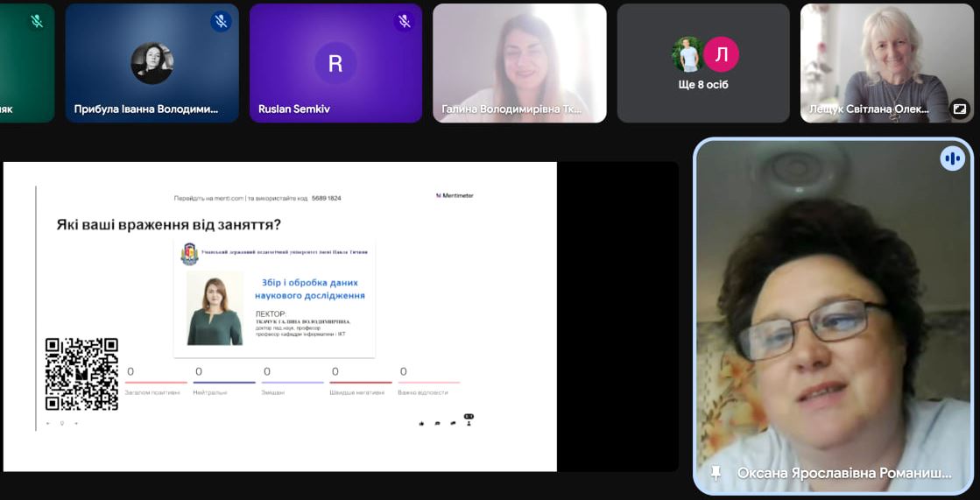The width and height of the screenshot is (980, 500).
Task: Click the speaking indicator on Оксана's video
Action: (953, 158)
